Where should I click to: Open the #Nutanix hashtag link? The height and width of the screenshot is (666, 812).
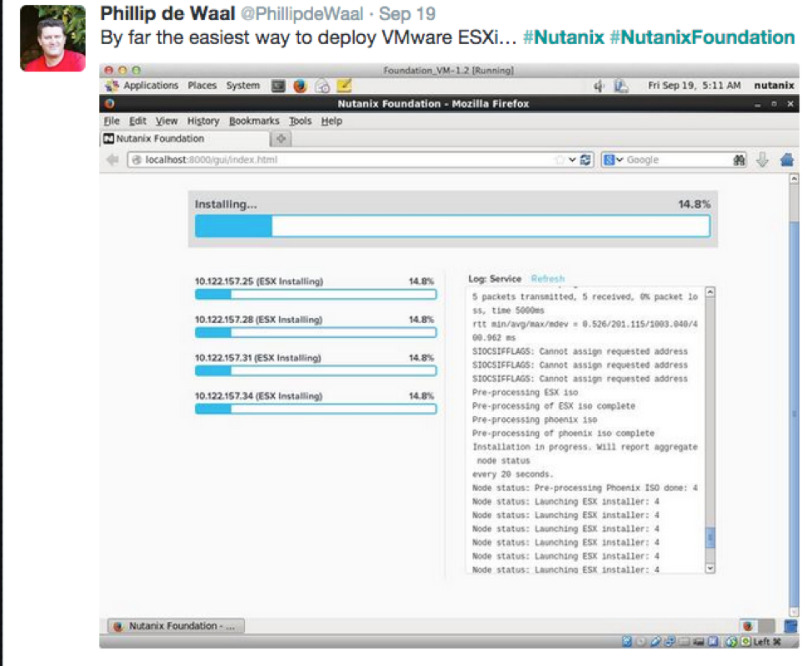tap(564, 37)
